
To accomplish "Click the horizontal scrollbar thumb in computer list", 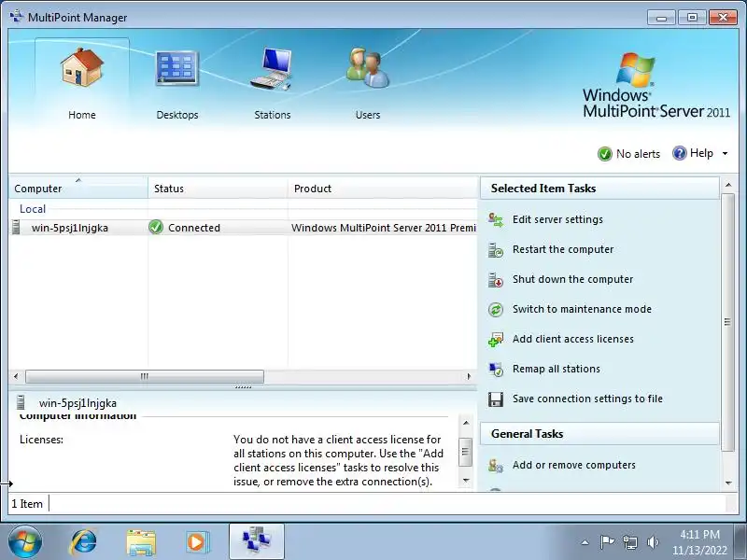I will (145, 376).
